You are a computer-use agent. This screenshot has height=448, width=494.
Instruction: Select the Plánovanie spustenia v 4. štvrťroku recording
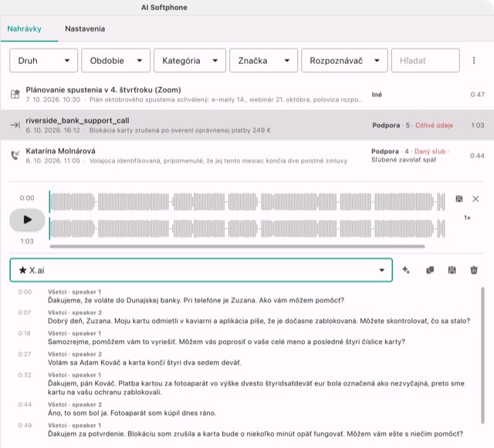click(x=247, y=94)
